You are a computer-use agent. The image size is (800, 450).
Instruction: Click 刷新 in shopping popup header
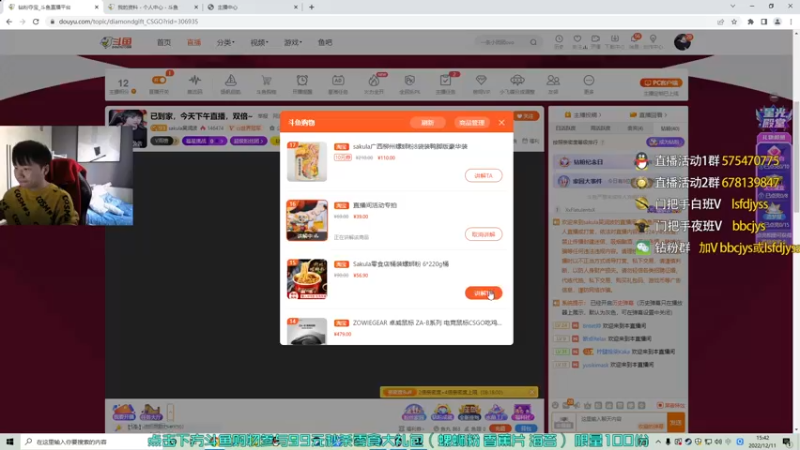[427, 122]
